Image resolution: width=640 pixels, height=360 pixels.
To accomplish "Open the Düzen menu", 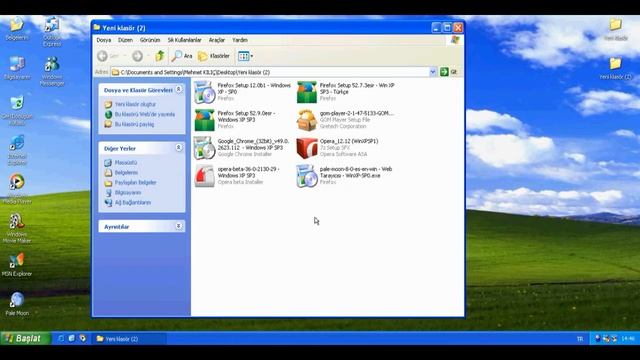I will [125, 40].
